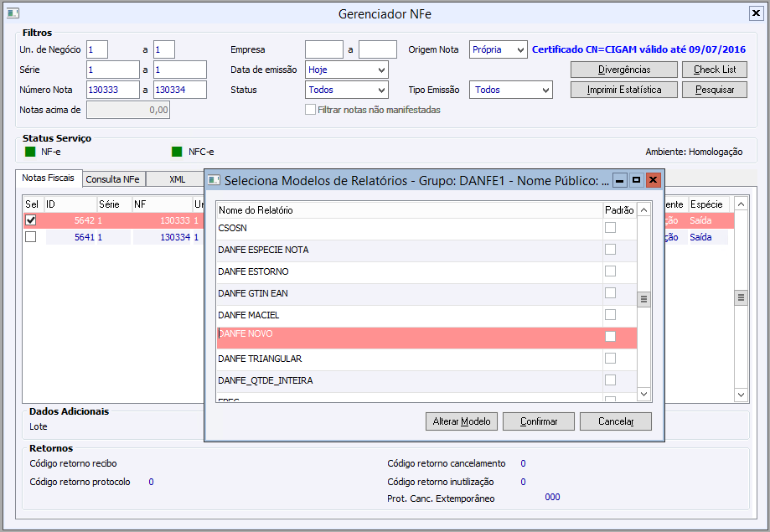Click the first Un. de Negócio field

tap(97, 49)
